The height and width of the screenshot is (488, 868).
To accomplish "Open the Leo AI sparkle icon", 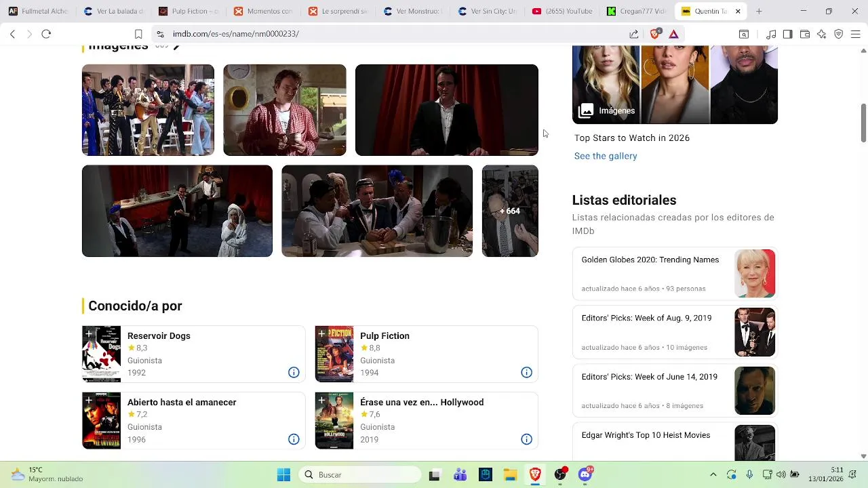I will [x=821, y=34].
